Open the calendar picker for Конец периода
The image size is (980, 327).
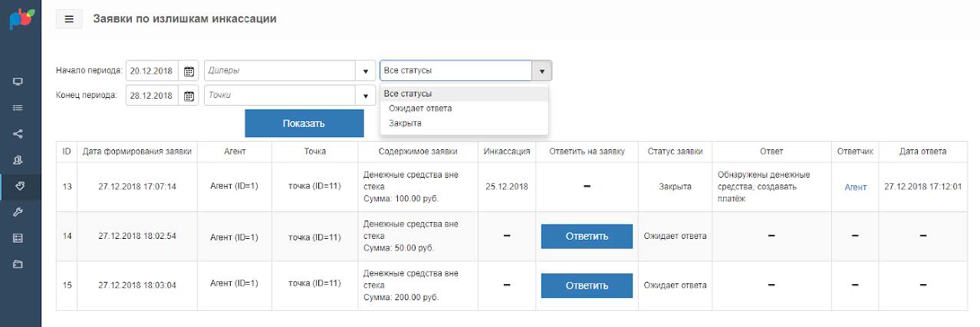[189, 96]
